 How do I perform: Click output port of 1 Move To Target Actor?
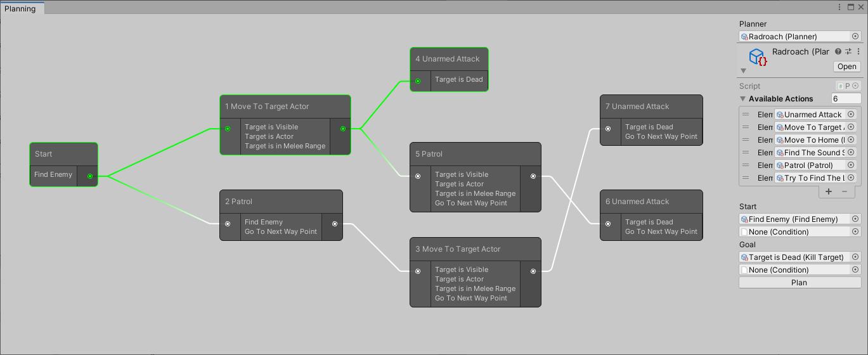343,129
